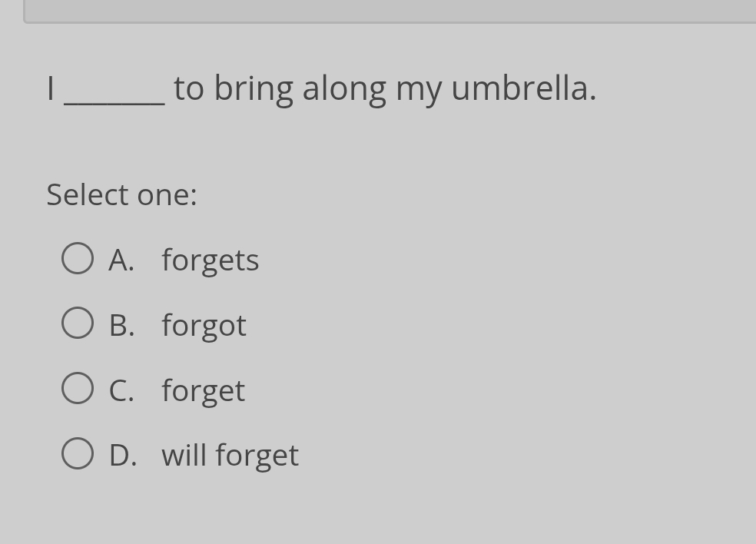Image resolution: width=756 pixels, height=544 pixels.
Task: Pick the 'will forget' answer choice
Action: click(229, 454)
